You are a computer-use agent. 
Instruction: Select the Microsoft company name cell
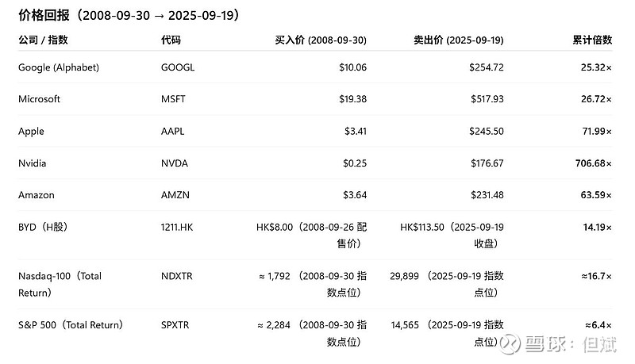click(39, 99)
